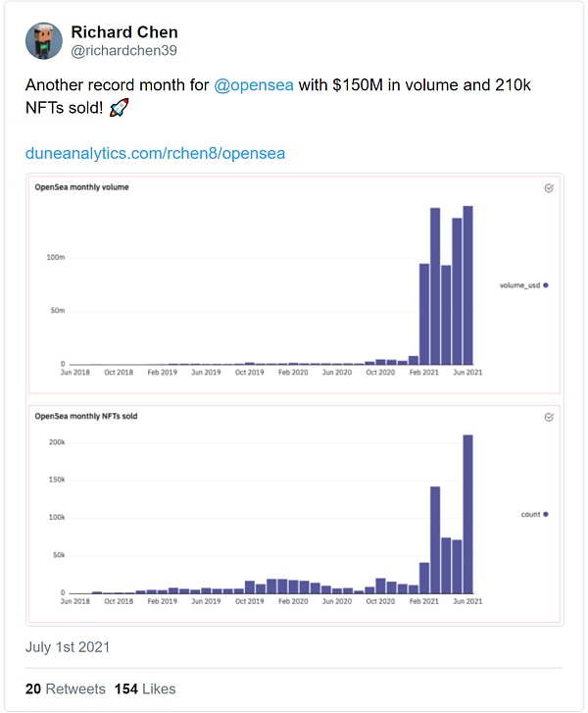The image size is (588, 713).
Task: Open the duneanalytics.com/rchen8/opensea link
Action: click(155, 154)
